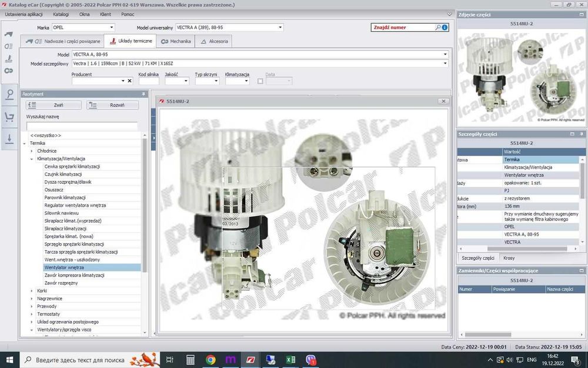Viewport: 588px width, 368px height.
Task: Expand the Korki tree node
Action: tap(32, 291)
